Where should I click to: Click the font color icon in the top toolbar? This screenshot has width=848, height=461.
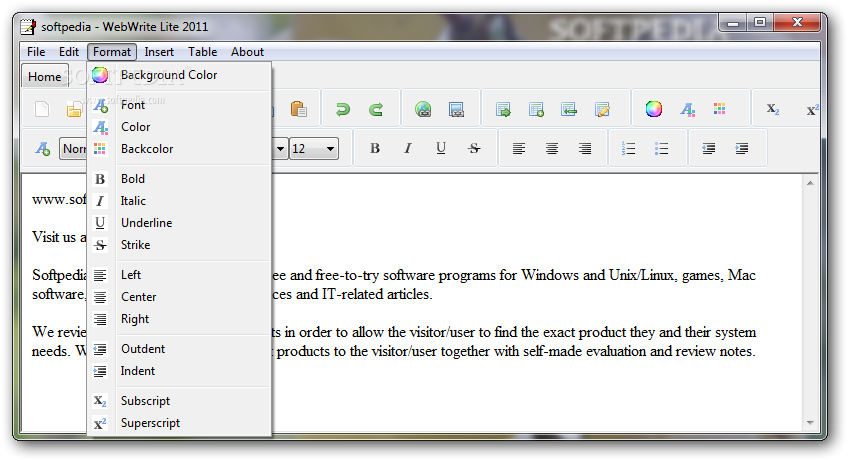[x=687, y=109]
